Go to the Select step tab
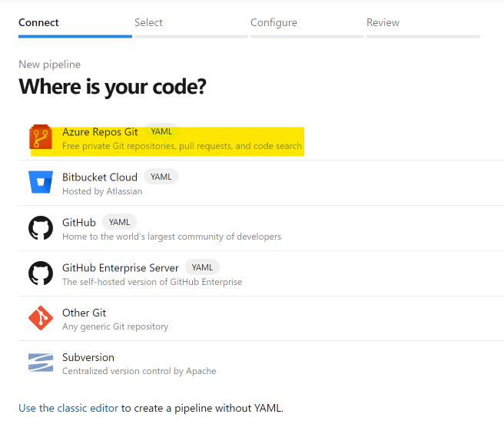The image size is (504, 434). click(x=148, y=22)
